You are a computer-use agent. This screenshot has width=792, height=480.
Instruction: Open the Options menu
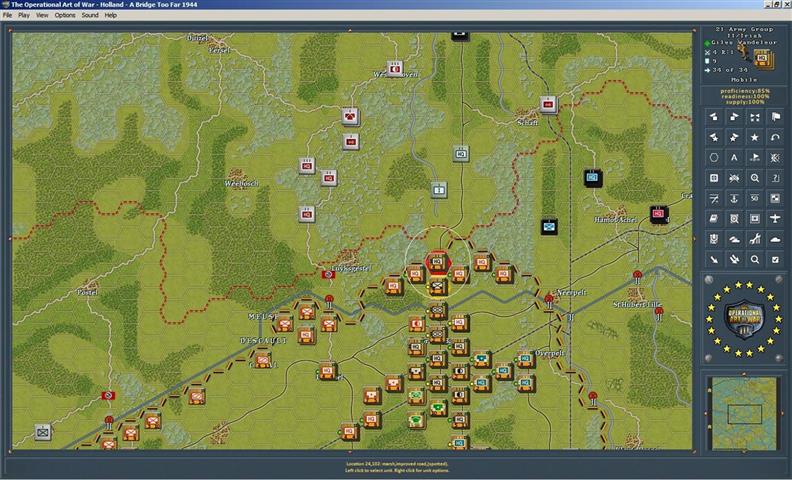[65, 15]
